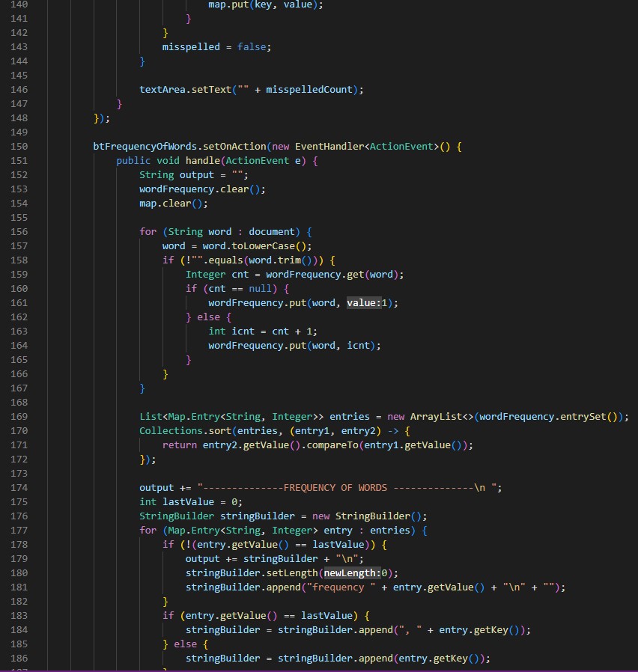Click 'String output' declaration on line 152
Screen dimensions: 638x672
[x=177, y=175]
